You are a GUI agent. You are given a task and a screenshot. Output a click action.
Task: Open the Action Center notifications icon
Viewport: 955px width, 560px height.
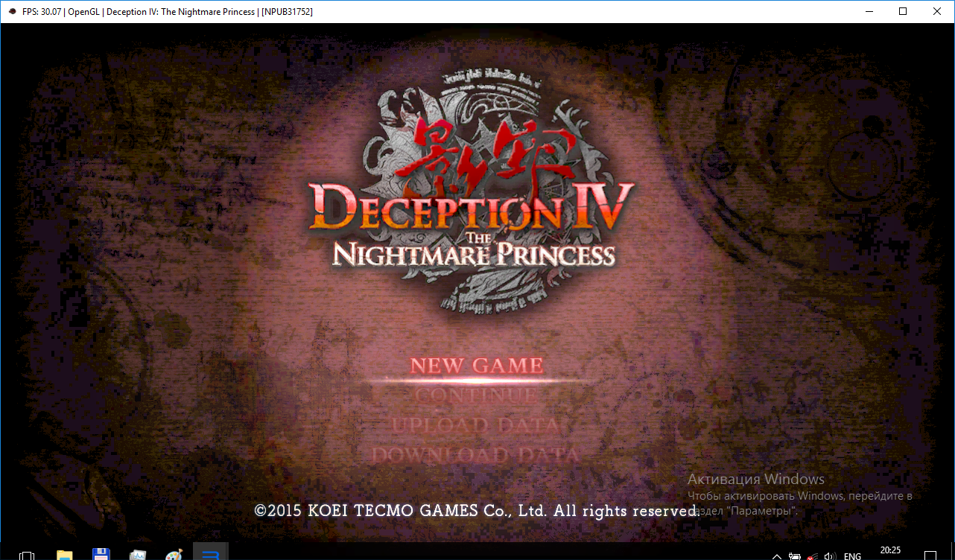pyautogui.click(x=929, y=556)
